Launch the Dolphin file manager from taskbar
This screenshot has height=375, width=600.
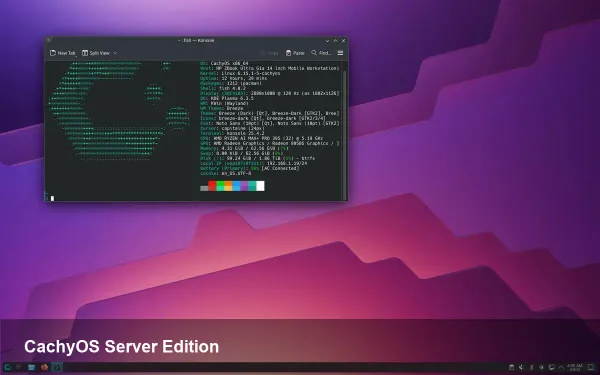point(31,367)
